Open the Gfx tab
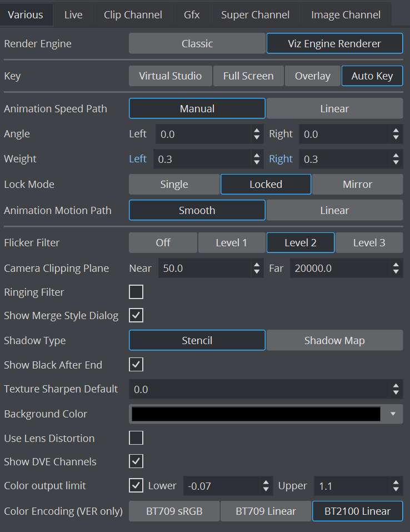 click(x=192, y=15)
